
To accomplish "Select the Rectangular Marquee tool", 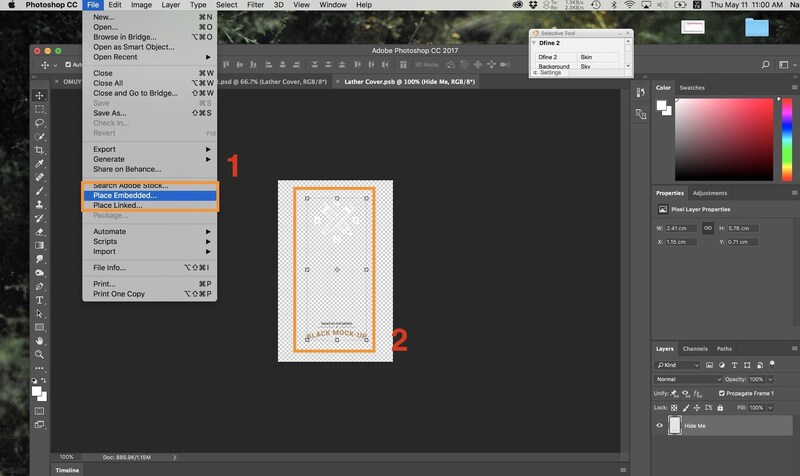I will coord(39,109).
